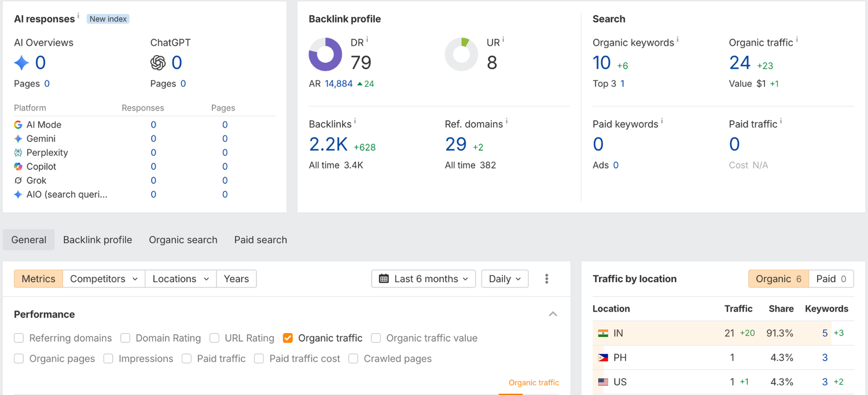Click the New index badge
This screenshot has height=395, width=868.
108,19
